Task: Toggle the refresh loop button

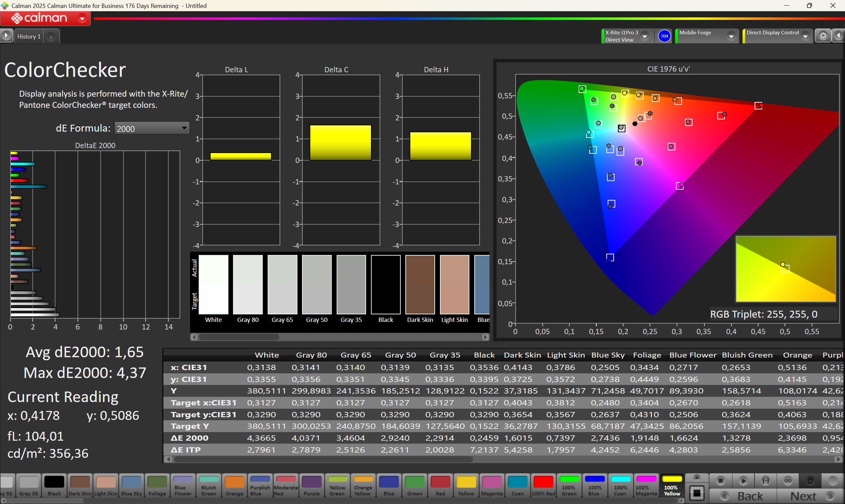Action: [810, 481]
